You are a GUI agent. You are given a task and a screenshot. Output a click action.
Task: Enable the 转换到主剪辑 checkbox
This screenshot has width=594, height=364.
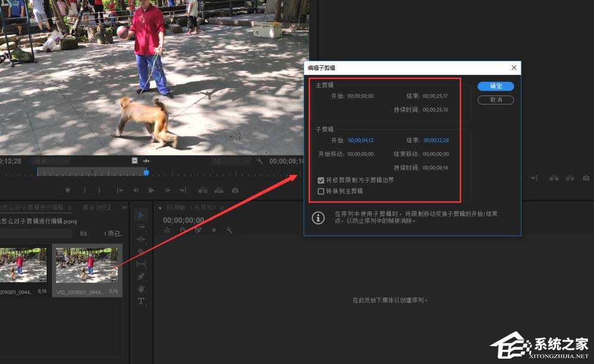321,192
